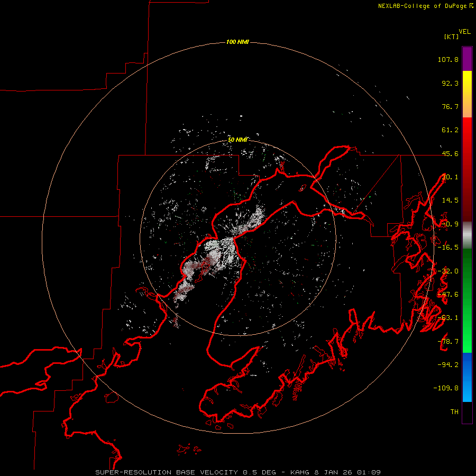Click the -94.2 velocity scale value
This screenshot has width=476, height=476.
point(448,364)
